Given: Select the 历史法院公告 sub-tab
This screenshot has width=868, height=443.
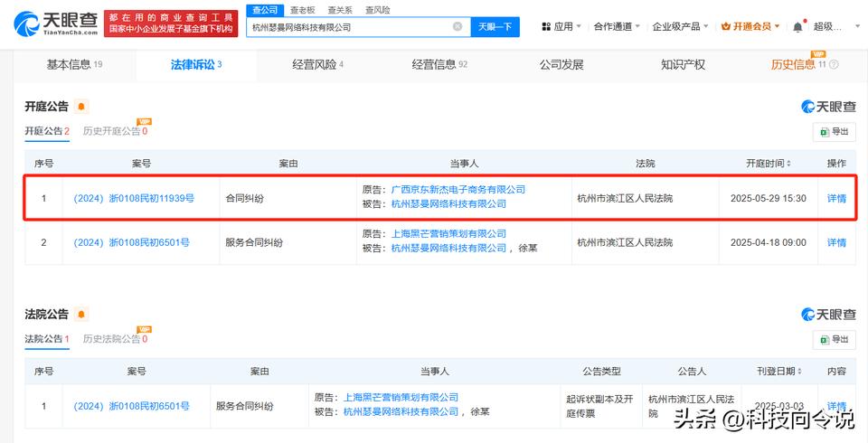Looking at the screenshot, I should [x=115, y=339].
